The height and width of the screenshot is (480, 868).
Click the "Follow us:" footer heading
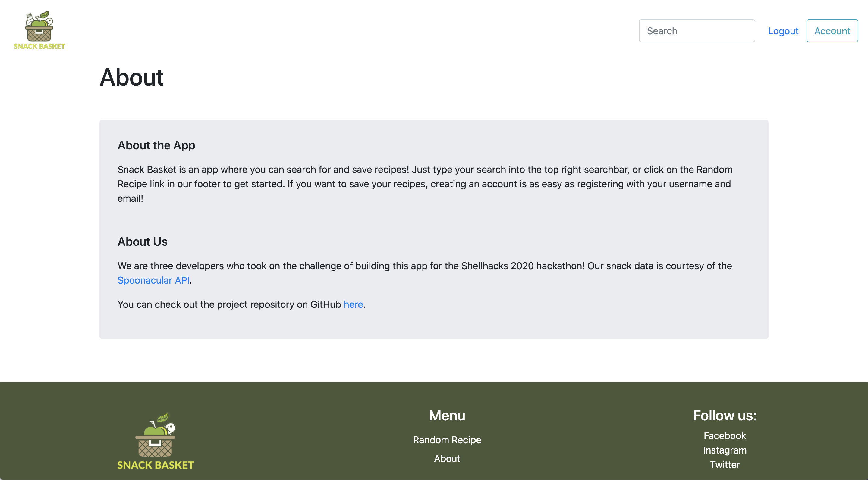tap(725, 415)
